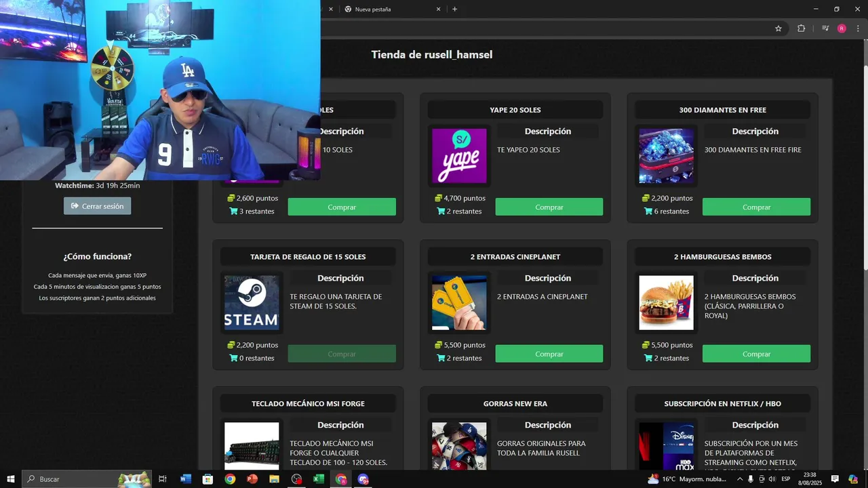The width and height of the screenshot is (868, 488).
Task: Click the title SUBSCRIPCIÓN EN NETFLIX / HBO
Action: pos(723,403)
